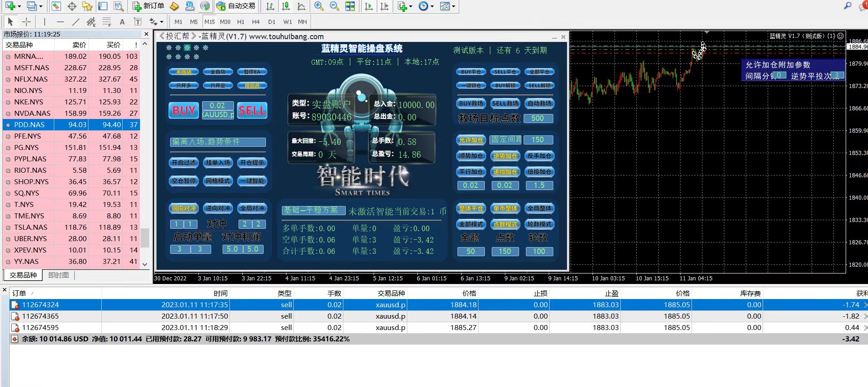Select the TSLA.NAS row in Market Watch
The width and height of the screenshot is (868, 387).
71,227
